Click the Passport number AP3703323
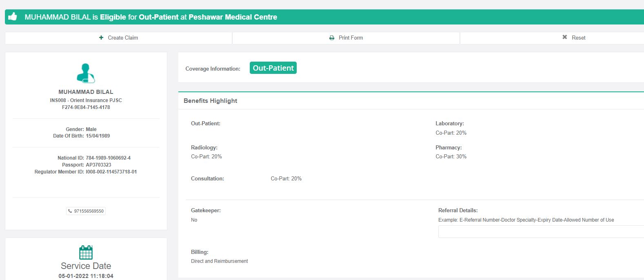This screenshot has height=280, width=644. pos(98,165)
